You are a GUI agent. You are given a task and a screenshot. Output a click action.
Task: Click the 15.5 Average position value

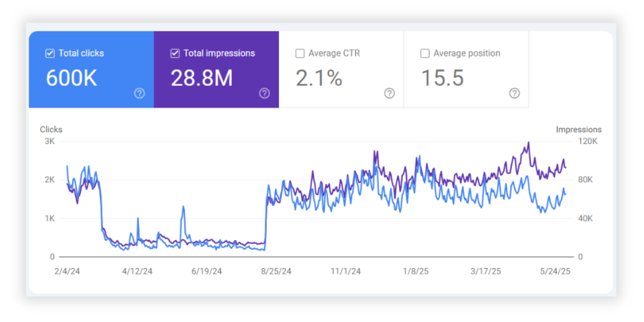(x=442, y=78)
